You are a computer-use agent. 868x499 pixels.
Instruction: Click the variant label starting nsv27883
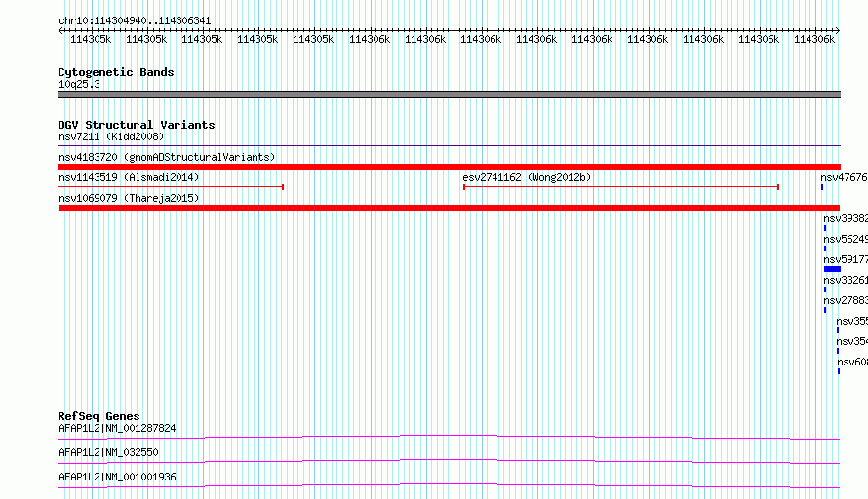point(846,300)
